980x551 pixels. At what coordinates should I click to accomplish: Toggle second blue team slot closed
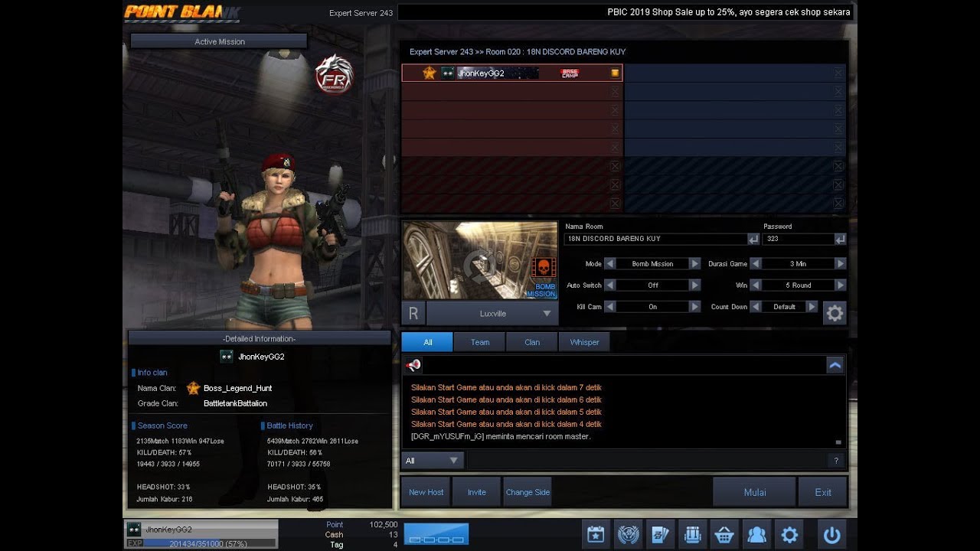839,91
